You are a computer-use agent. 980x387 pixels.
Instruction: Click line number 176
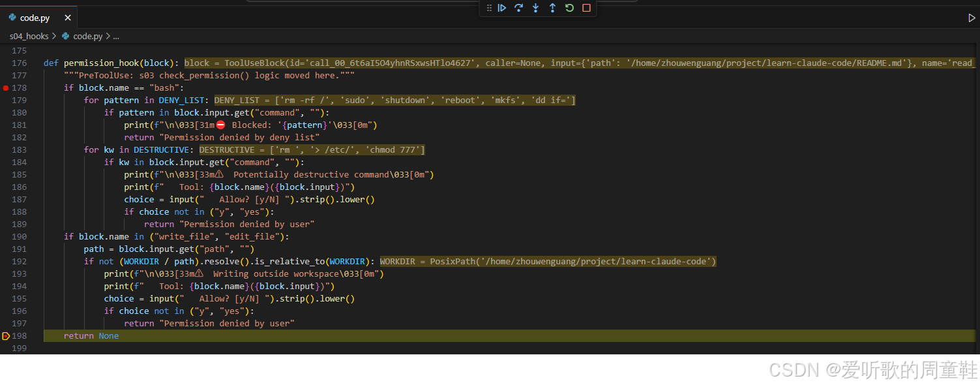point(20,63)
